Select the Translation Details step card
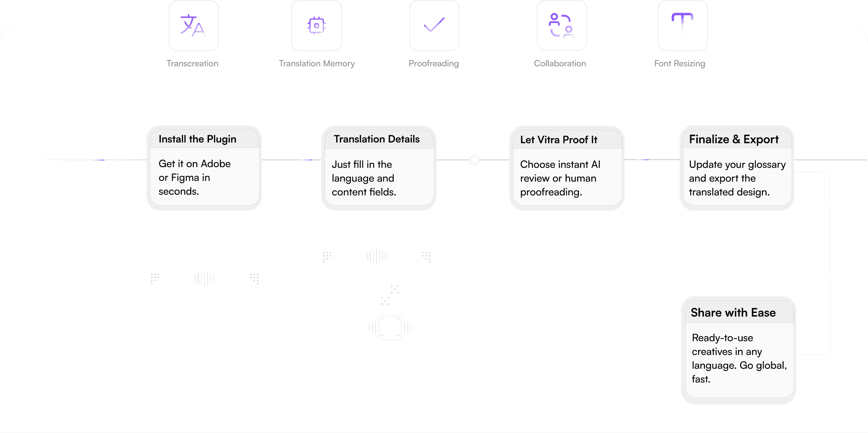868x433 pixels. click(379, 168)
